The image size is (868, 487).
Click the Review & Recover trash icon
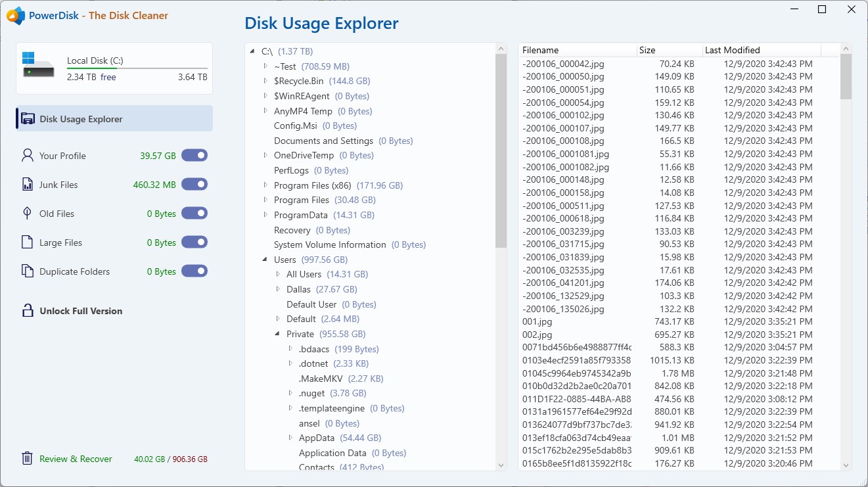[x=28, y=459]
